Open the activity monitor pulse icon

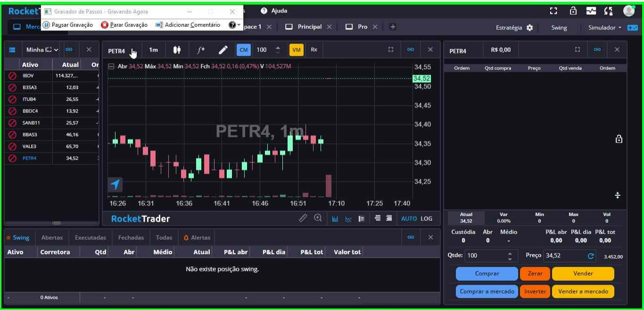coord(591,11)
